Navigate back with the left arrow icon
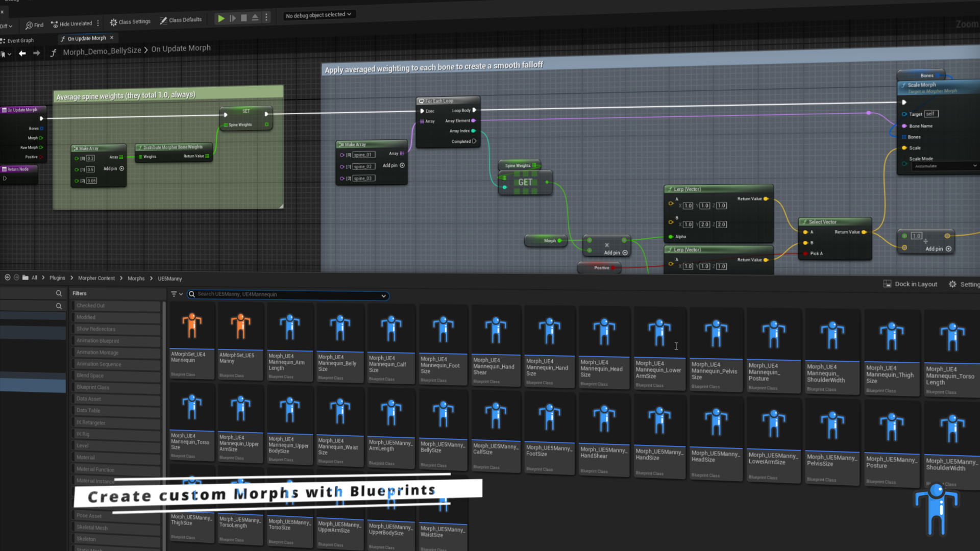This screenshot has height=551, width=980. point(22,53)
